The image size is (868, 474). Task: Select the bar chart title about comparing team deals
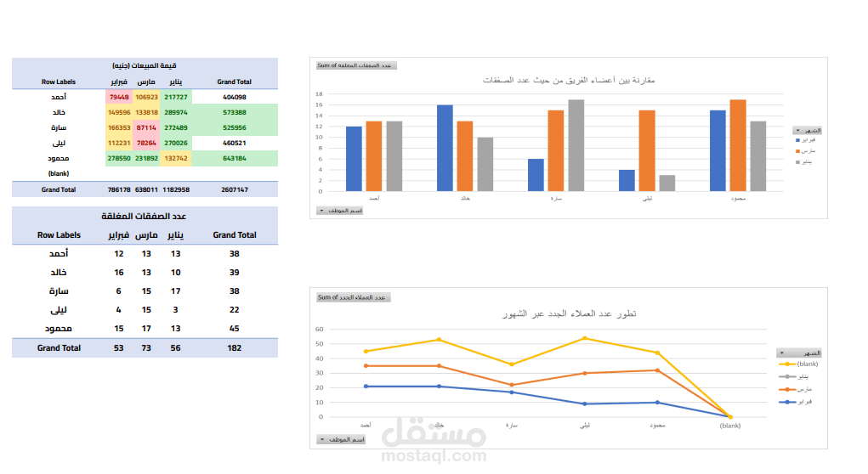coord(569,80)
